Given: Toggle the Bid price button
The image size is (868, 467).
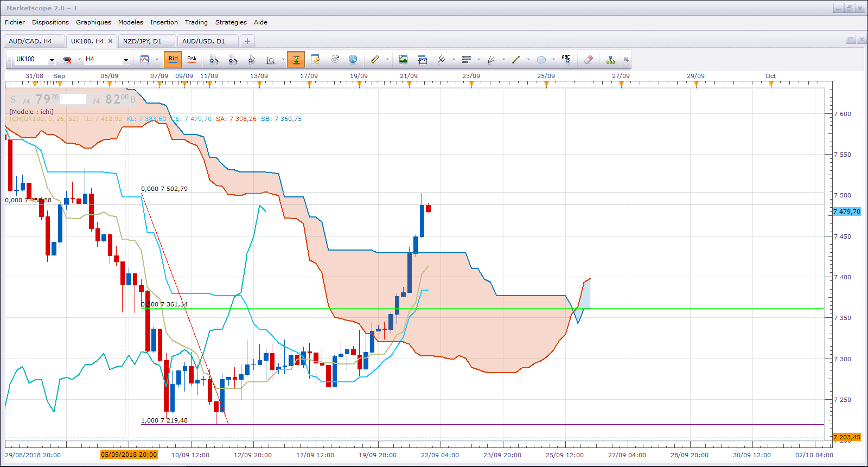Looking at the screenshot, I should tap(173, 59).
